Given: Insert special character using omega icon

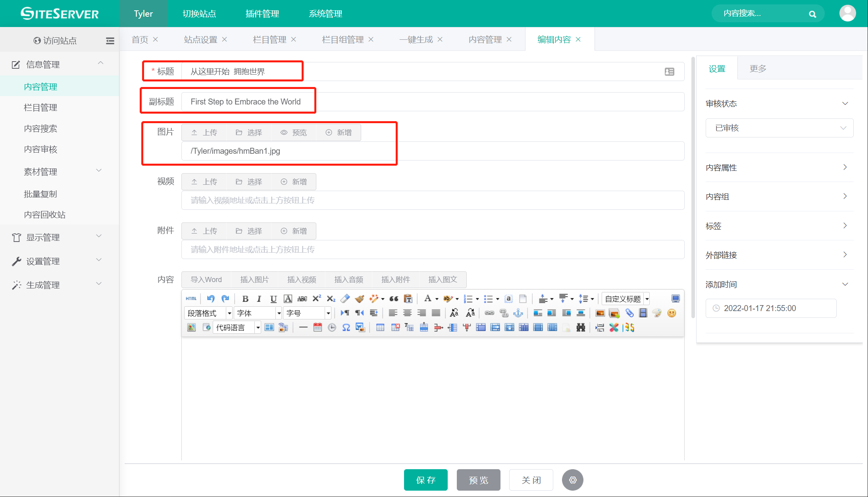Looking at the screenshot, I should tap(346, 327).
